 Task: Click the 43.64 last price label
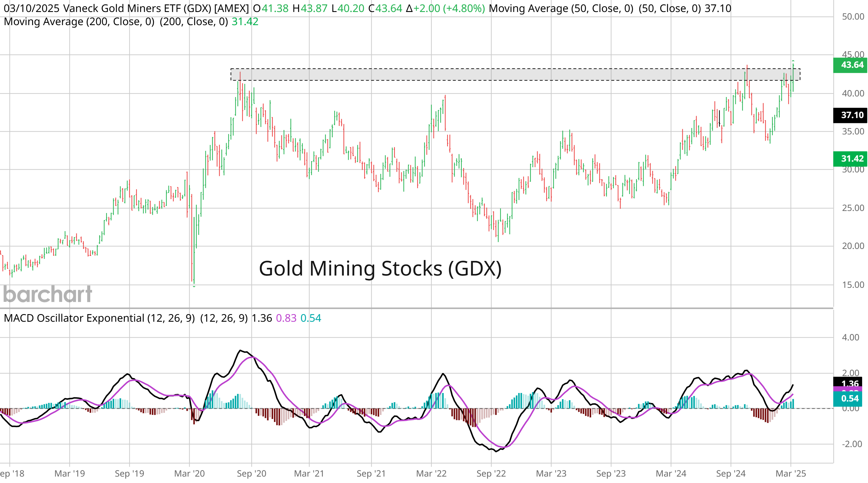(x=850, y=65)
